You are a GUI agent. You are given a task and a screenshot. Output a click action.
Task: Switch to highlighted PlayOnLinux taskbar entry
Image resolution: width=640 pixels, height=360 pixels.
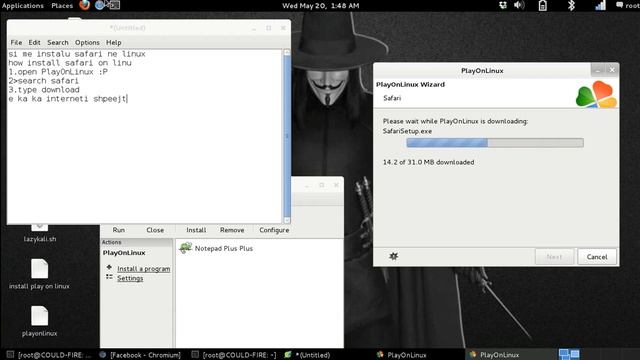click(495, 355)
